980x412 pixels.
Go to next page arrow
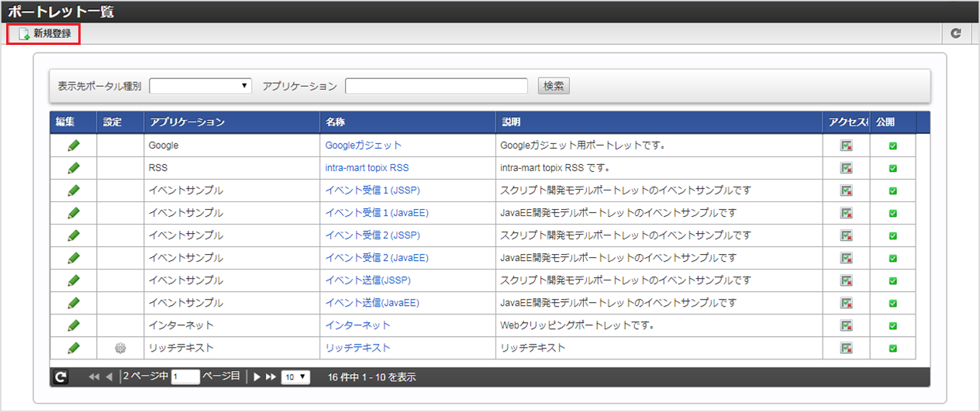257,377
